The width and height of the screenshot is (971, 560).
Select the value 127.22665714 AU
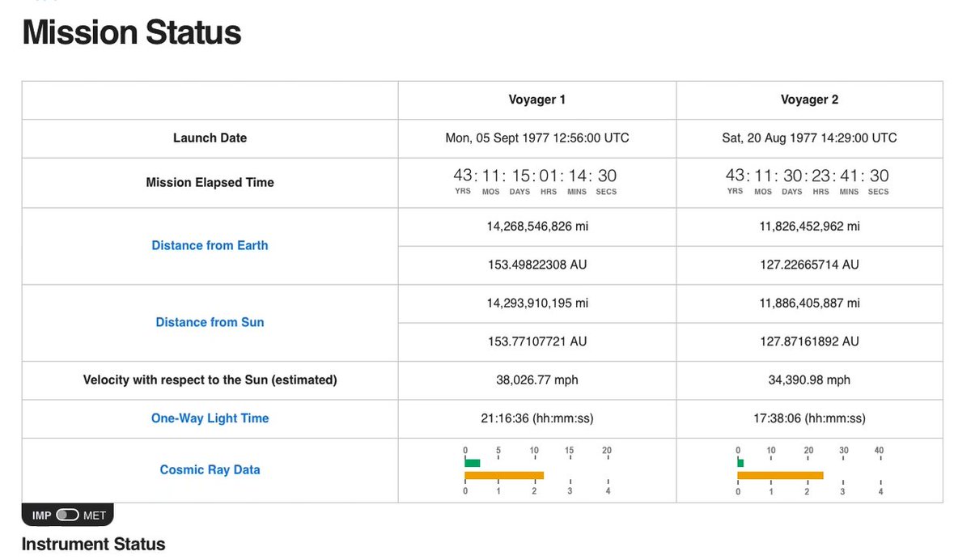pyautogui.click(x=809, y=265)
